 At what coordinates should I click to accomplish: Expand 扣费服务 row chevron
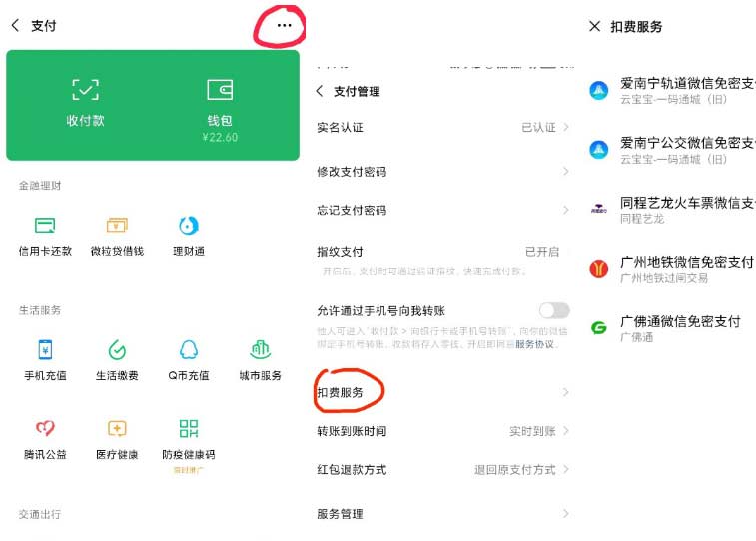point(566,392)
